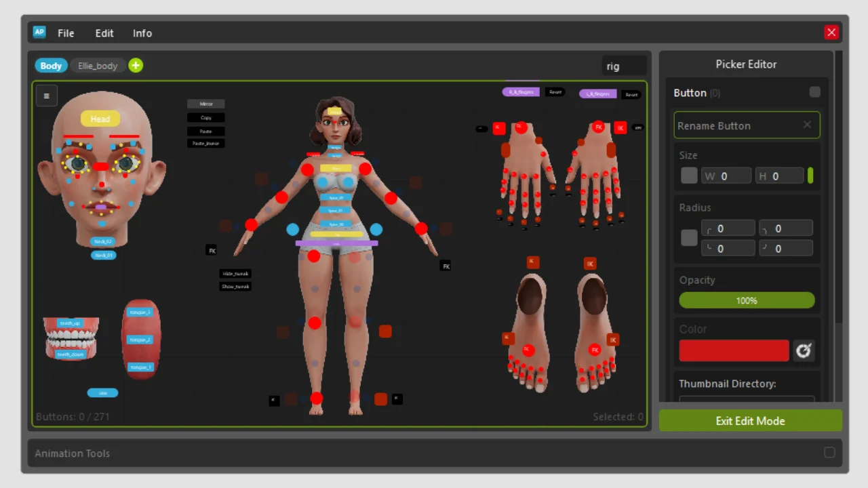Enable the Animation Tools checkbox
868x488 pixels.
click(829, 453)
